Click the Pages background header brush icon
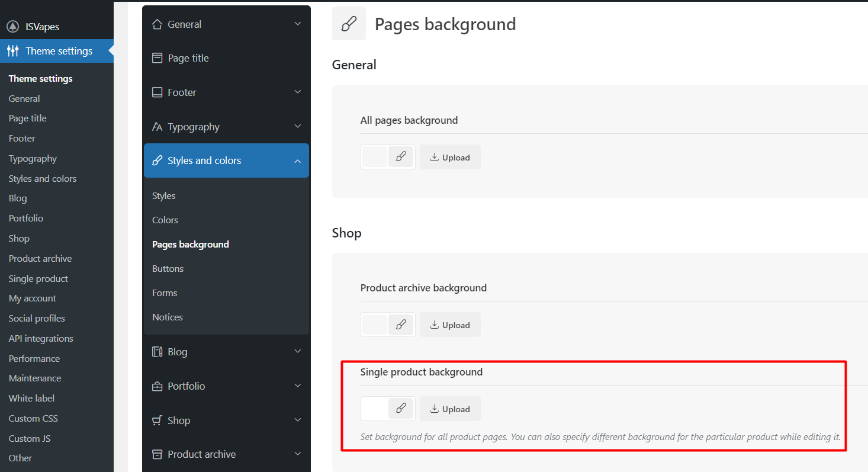 (x=349, y=24)
